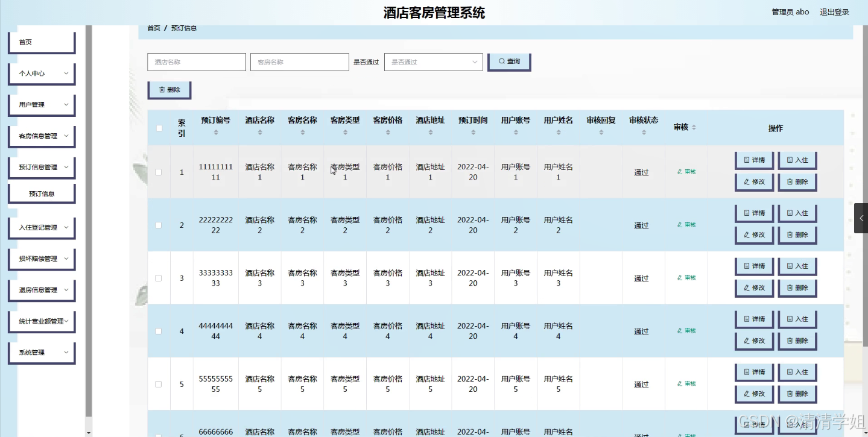868x437 pixels.
Task: Click 入住 check-in button on row 2
Action: pyautogui.click(x=797, y=213)
